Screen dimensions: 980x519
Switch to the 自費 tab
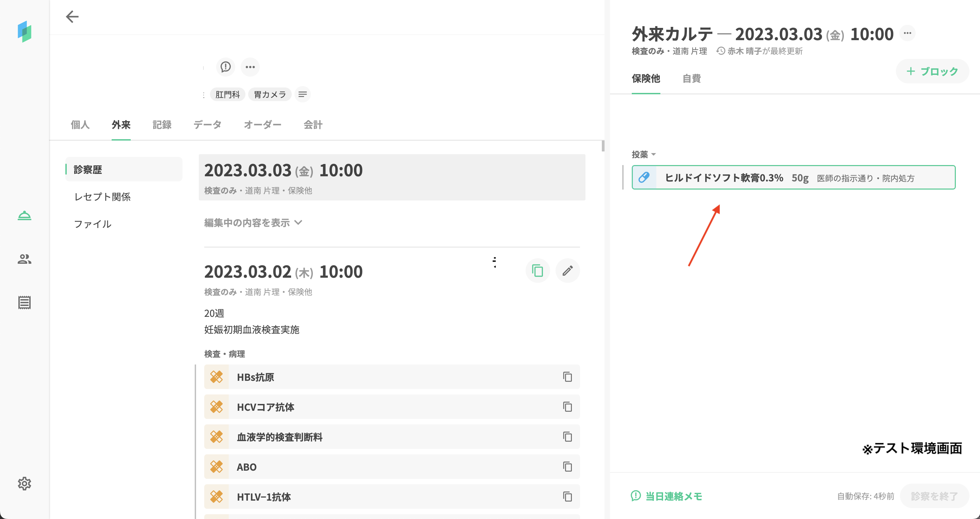coord(691,78)
